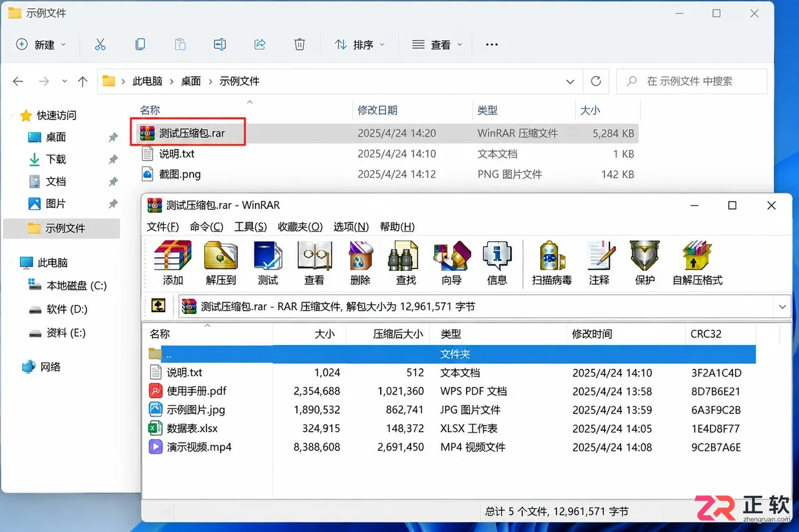
Task: Click the Explorer paste icon
Action: tap(180, 44)
